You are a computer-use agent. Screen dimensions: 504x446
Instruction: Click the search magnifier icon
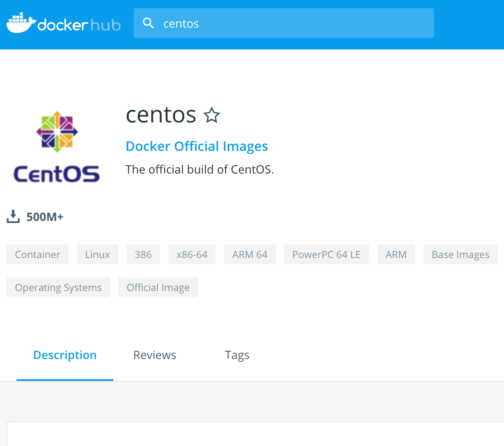point(148,23)
